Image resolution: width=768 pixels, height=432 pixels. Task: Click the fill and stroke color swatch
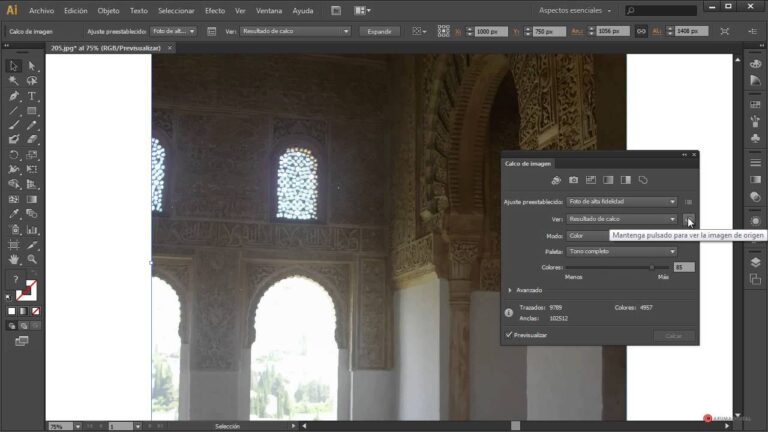coord(26,290)
